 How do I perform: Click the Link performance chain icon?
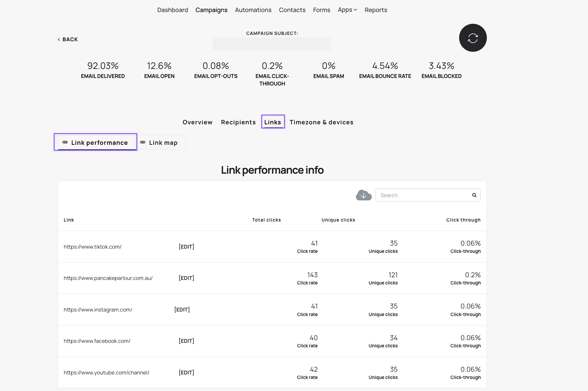[65, 142]
